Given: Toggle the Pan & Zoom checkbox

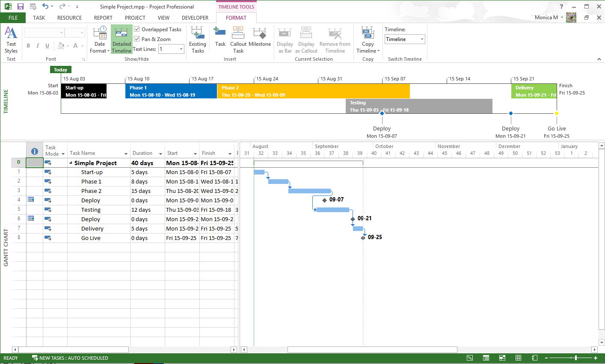Looking at the screenshot, I should (x=137, y=38).
